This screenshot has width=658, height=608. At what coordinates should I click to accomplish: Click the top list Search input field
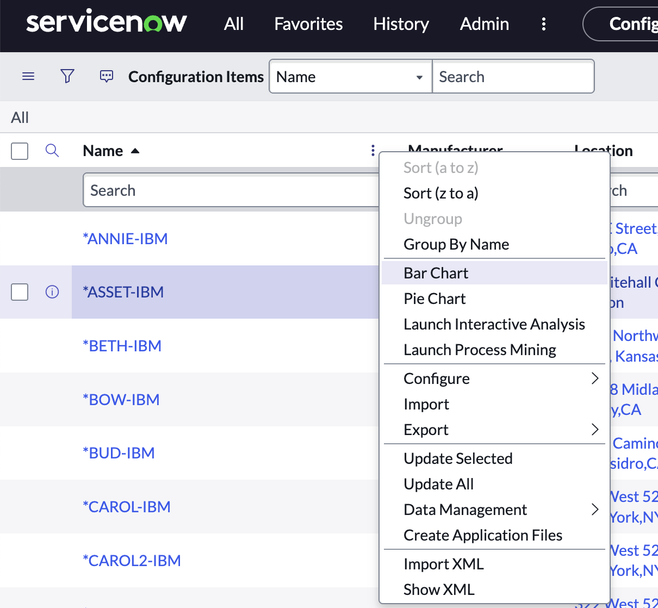(513, 76)
